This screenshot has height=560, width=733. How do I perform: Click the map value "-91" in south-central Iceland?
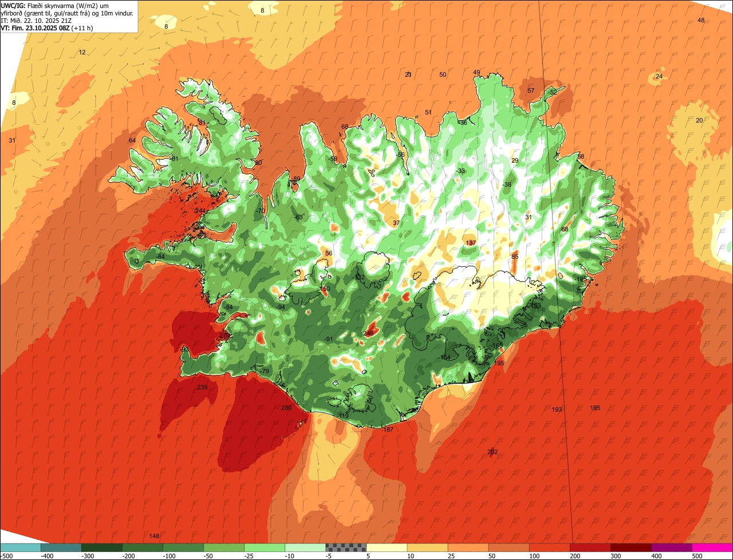coord(328,340)
